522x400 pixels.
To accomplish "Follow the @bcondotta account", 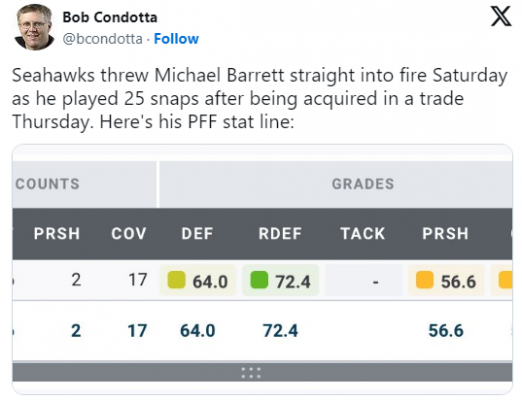I will (176, 39).
